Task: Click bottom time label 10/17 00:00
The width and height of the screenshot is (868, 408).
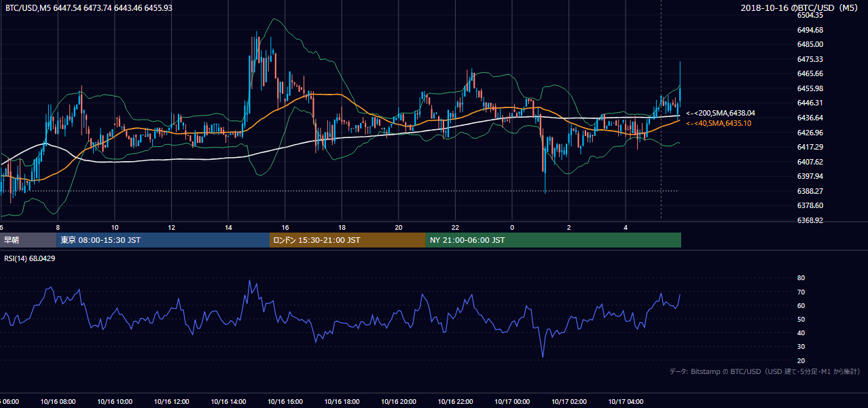Action: coord(512,402)
